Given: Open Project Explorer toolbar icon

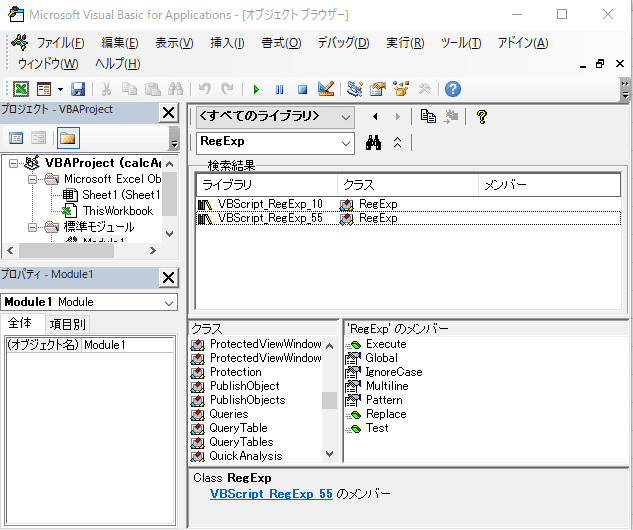Looking at the screenshot, I should [x=354, y=89].
